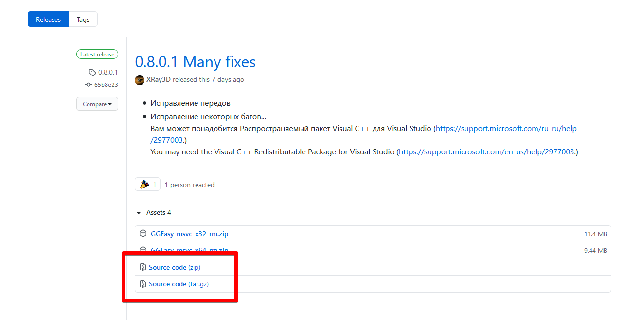The image size is (644, 320).
Task: Switch to the Tags tab
Action: (x=83, y=19)
